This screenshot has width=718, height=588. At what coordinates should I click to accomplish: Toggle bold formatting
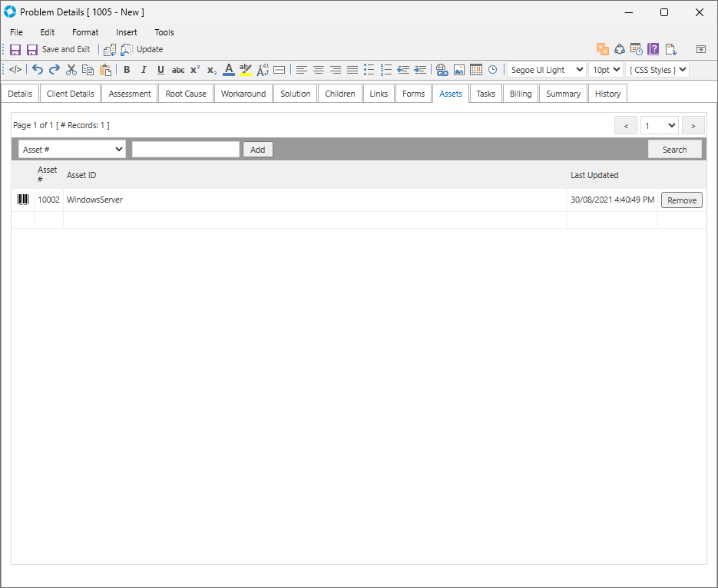(x=127, y=70)
